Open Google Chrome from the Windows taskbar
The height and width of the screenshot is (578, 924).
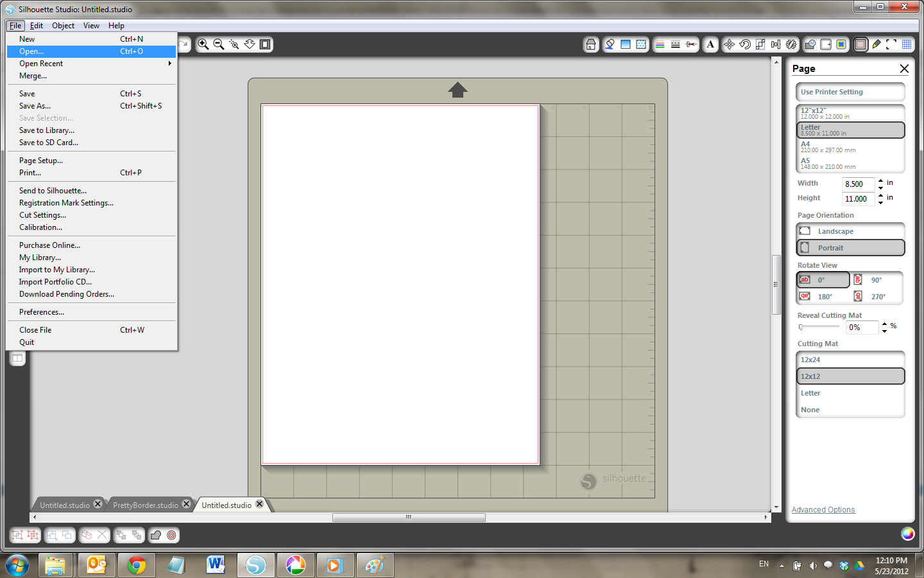click(x=136, y=565)
